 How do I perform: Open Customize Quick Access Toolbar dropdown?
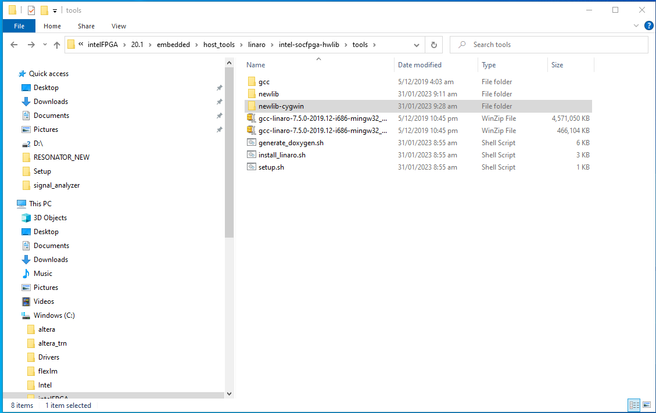55,10
